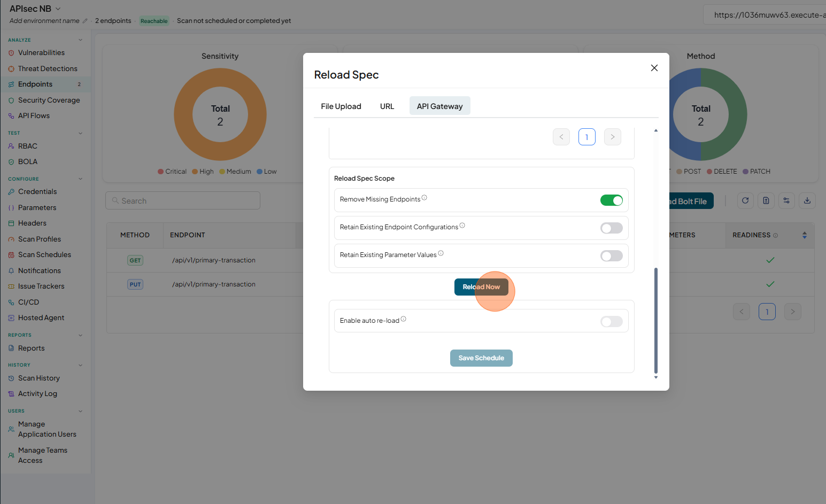Go to Security Coverage section
This screenshot has width=826, height=504.
click(49, 100)
